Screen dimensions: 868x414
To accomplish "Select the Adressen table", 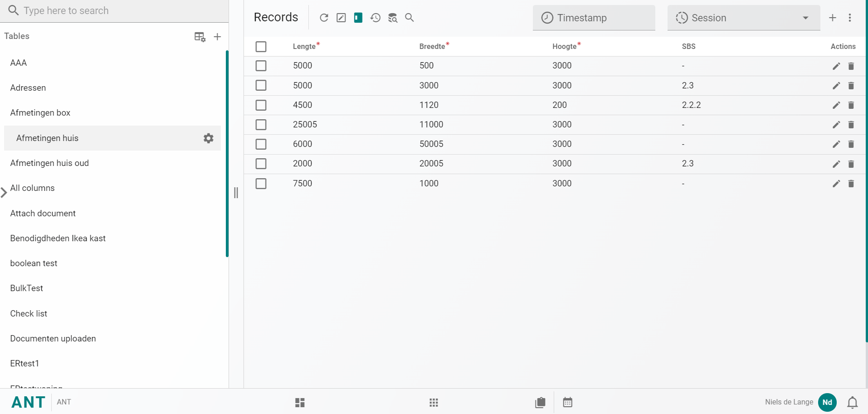I will pos(28,88).
